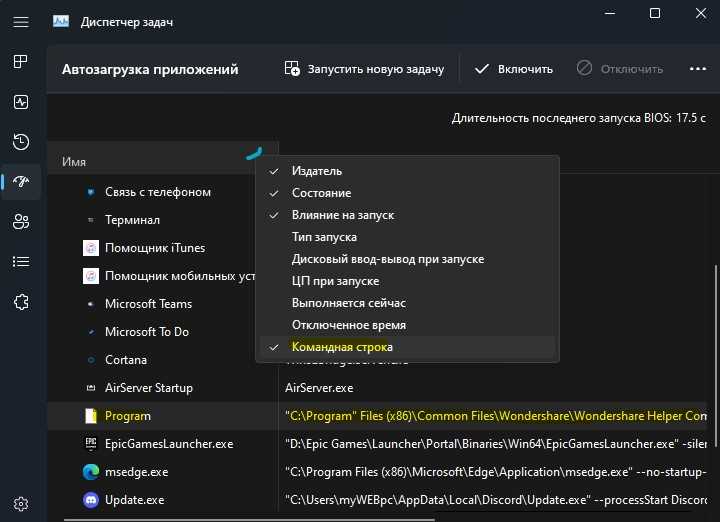The width and height of the screenshot is (720, 522).
Task: Enable the Тип запуска column
Action: 407,237
